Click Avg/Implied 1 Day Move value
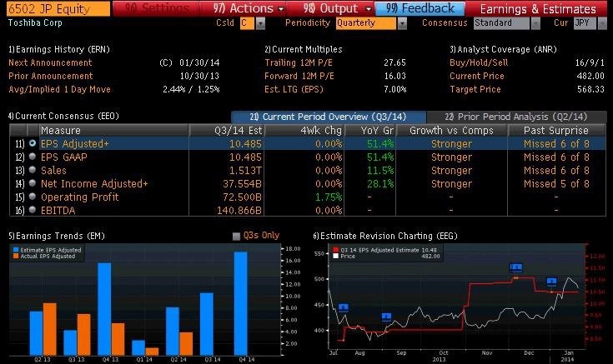Image resolution: width=613 pixels, height=364 pixels. pyautogui.click(x=191, y=89)
